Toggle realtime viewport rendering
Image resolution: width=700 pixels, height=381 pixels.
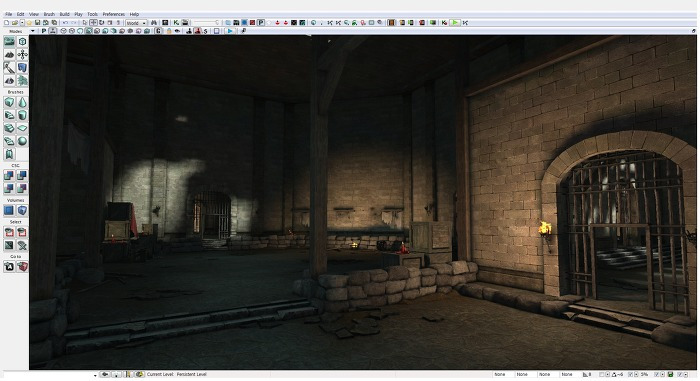(x=53, y=31)
